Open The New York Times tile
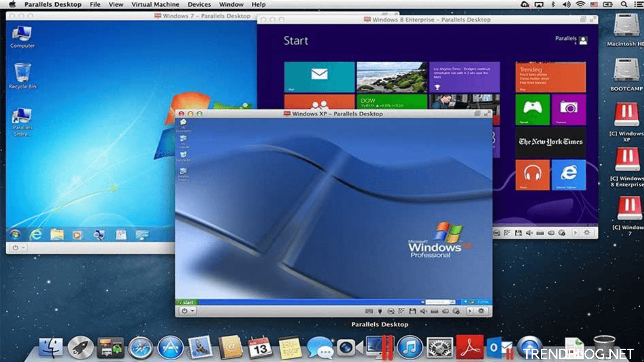 click(x=551, y=142)
